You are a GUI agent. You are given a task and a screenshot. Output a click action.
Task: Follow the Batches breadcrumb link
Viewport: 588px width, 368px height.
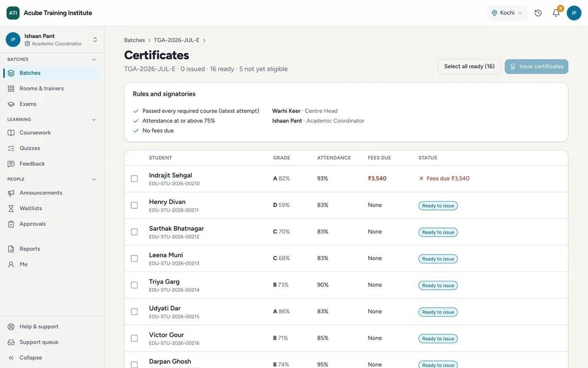click(134, 40)
